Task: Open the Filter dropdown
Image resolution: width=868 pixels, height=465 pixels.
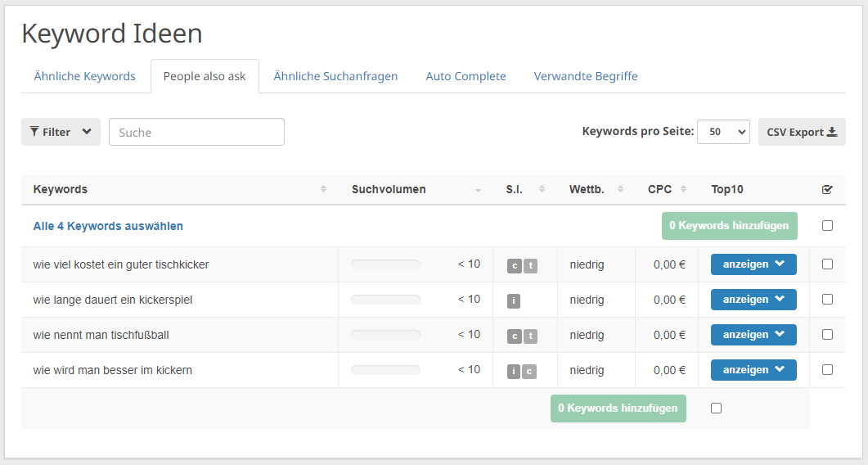Action: (61, 132)
